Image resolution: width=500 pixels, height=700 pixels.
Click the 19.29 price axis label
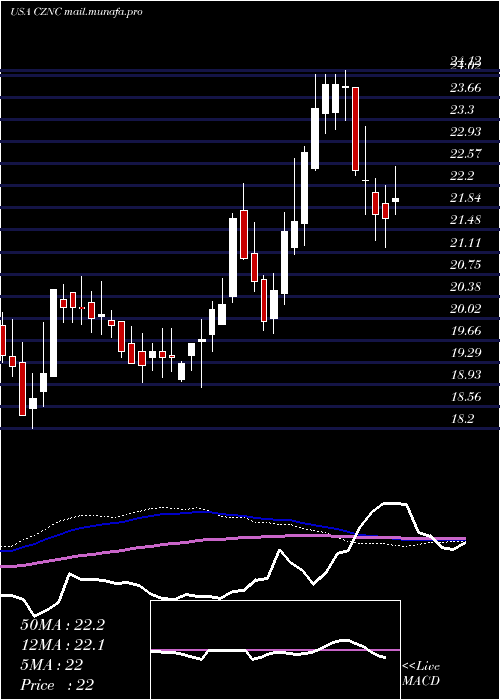pyautogui.click(x=466, y=353)
